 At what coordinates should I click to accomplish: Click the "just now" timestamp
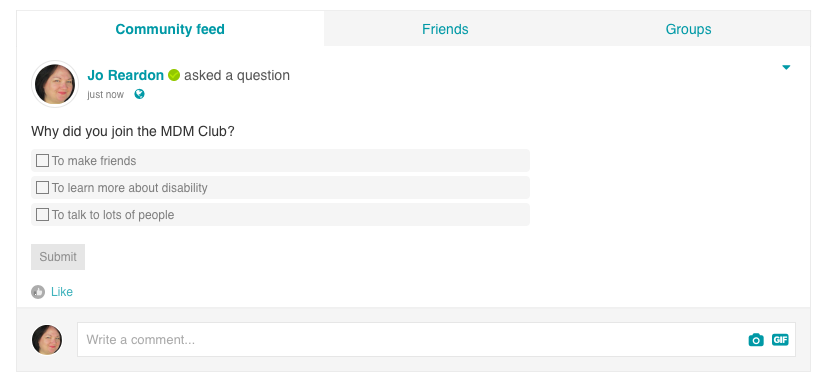tap(106, 95)
